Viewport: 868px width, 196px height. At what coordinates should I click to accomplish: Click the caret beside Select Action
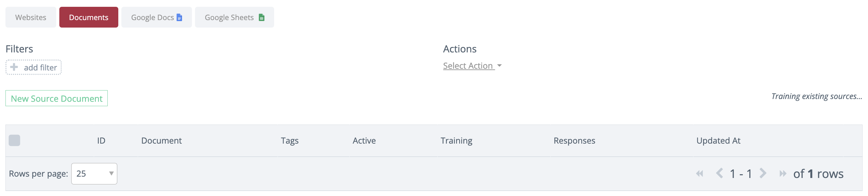499,65
